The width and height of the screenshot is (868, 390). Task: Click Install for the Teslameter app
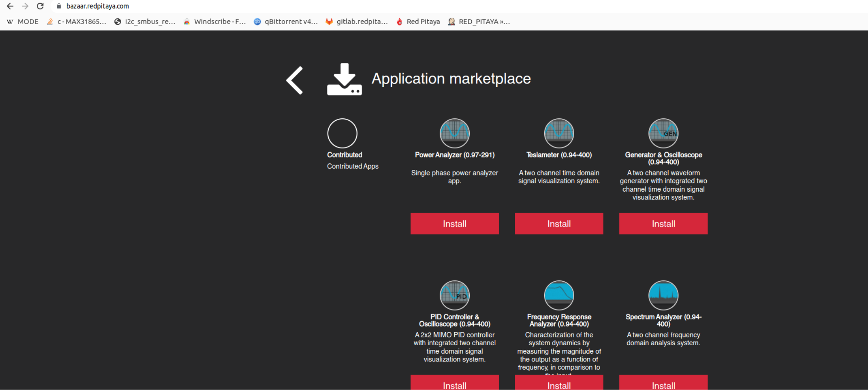pyautogui.click(x=558, y=224)
